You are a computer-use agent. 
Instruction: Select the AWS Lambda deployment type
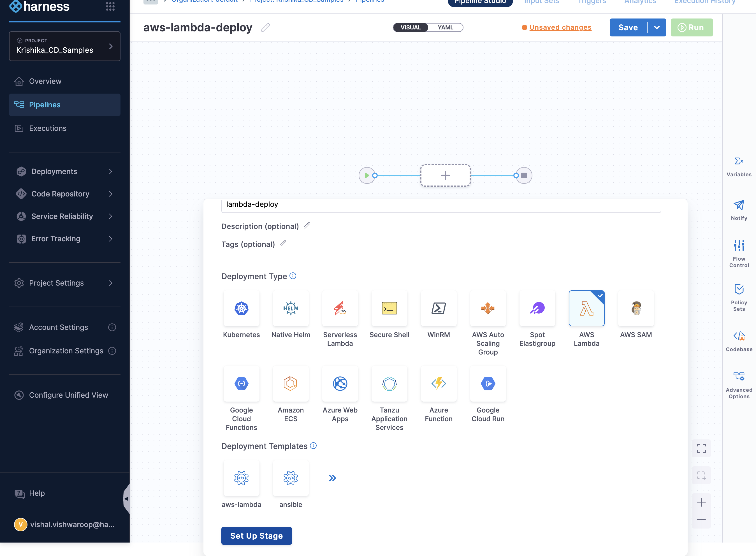click(x=586, y=308)
